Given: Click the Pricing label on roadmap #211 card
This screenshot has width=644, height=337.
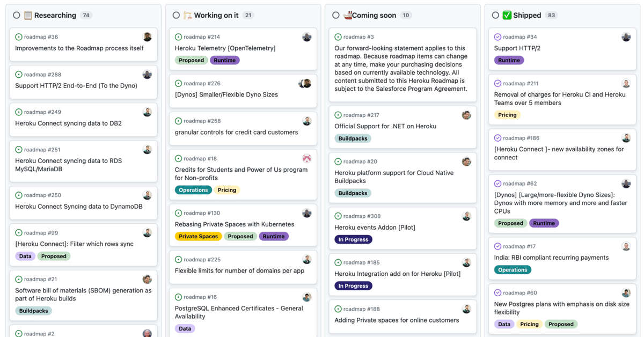Looking at the screenshot, I should 507,115.
